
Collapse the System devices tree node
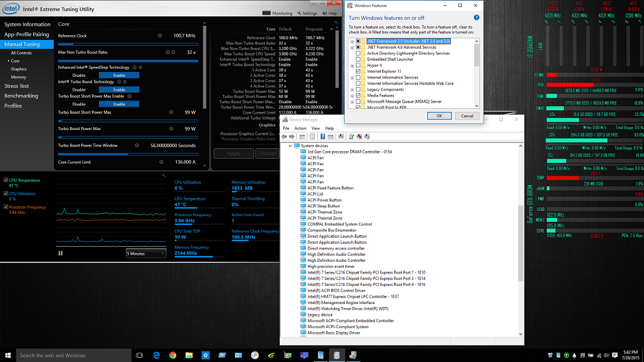coord(290,146)
